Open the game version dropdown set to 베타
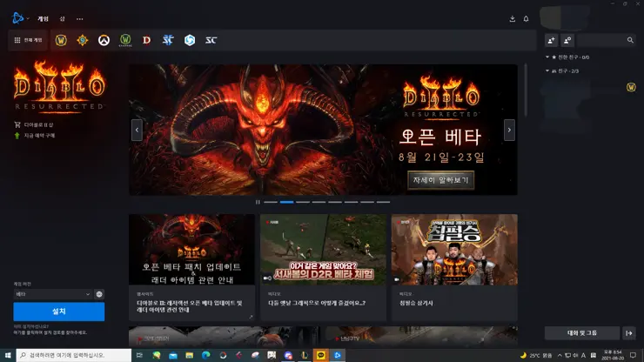 52,294
